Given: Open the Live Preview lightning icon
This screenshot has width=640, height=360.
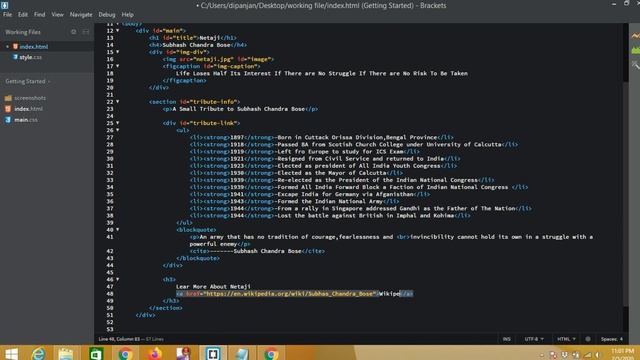Looking at the screenshot, I should point(636,36).
